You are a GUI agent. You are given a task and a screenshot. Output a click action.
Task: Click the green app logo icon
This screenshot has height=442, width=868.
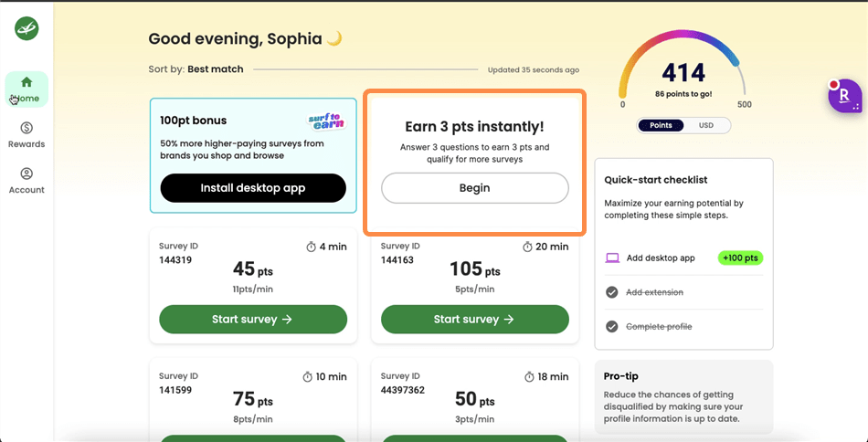[x=26, y=28]
